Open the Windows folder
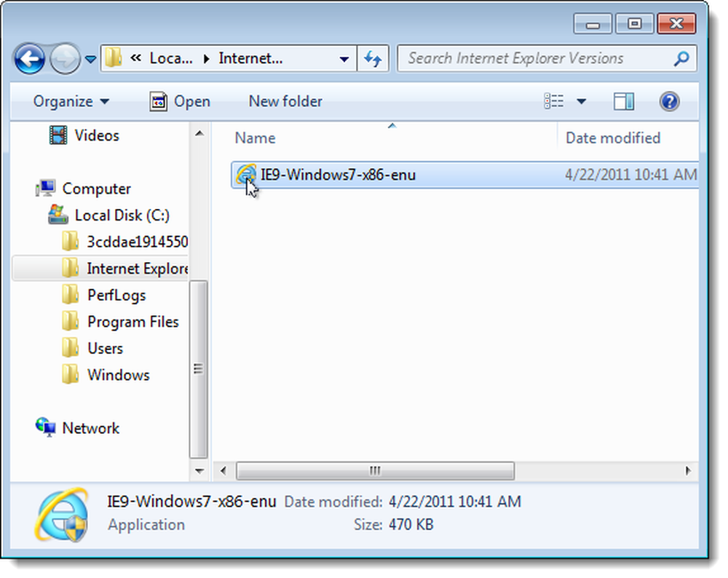The height and width of the screenshot is (578, 728). 119,375
